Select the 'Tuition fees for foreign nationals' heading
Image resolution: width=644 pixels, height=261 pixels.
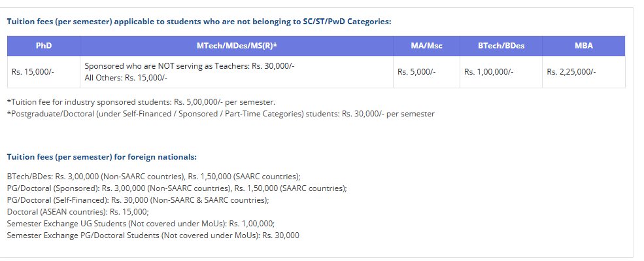(102, 157)
